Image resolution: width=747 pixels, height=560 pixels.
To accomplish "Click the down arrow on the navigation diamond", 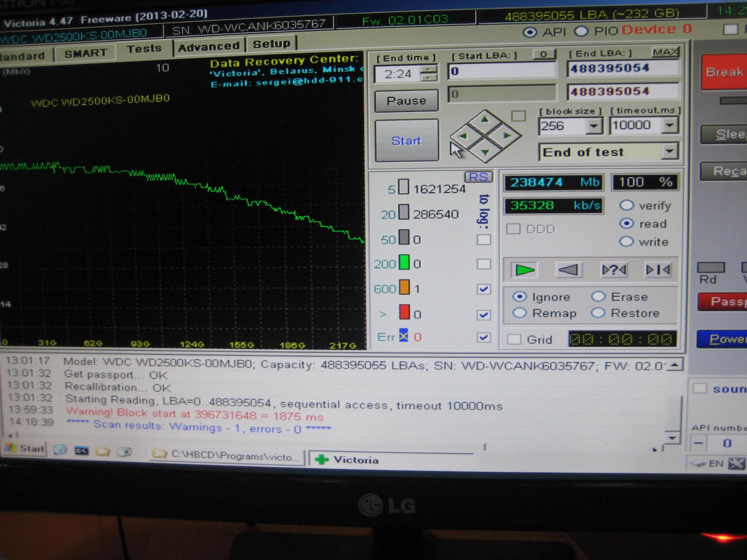I will point(486,152).
